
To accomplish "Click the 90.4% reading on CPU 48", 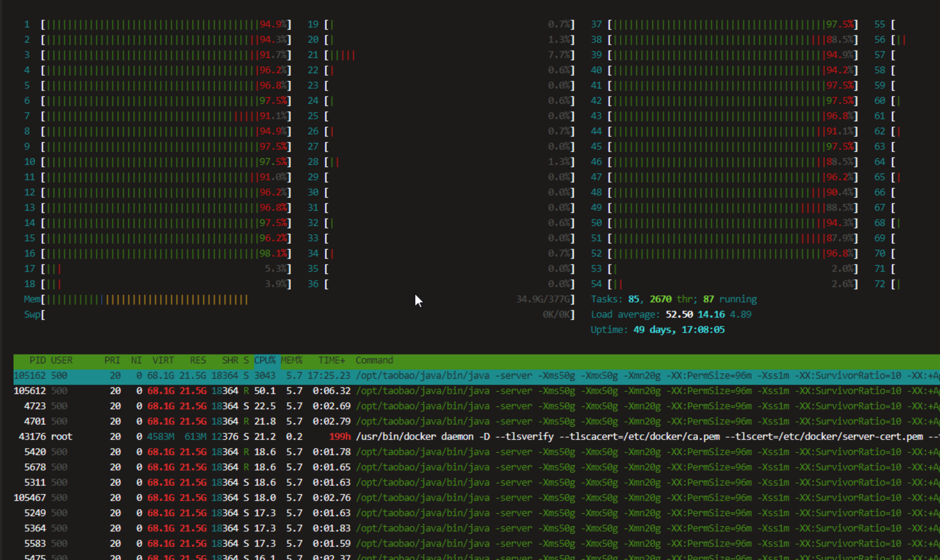I will (840, 192).
